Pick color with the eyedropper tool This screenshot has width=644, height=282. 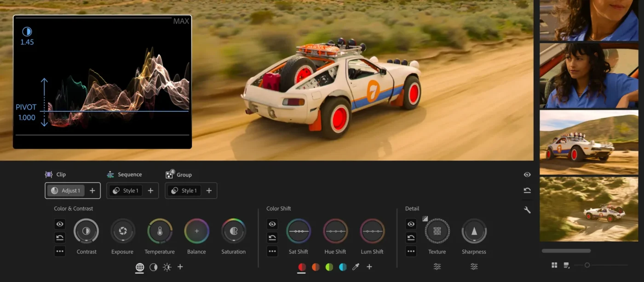[356, 267]
